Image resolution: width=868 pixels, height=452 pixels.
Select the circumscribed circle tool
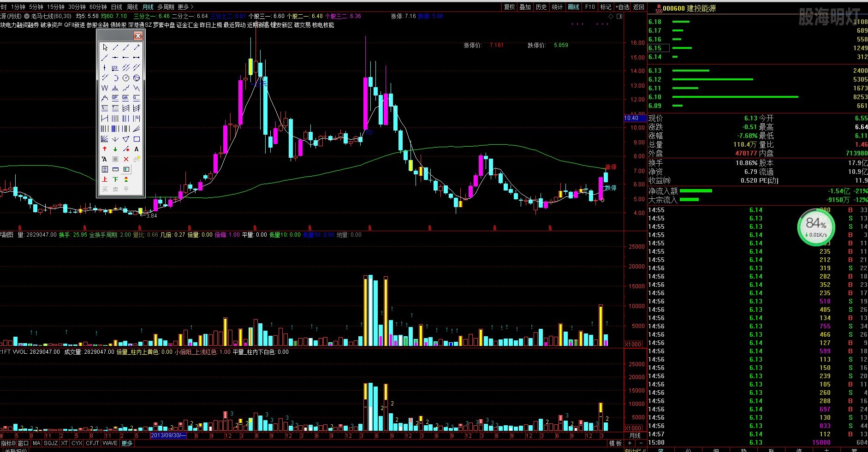137,78
